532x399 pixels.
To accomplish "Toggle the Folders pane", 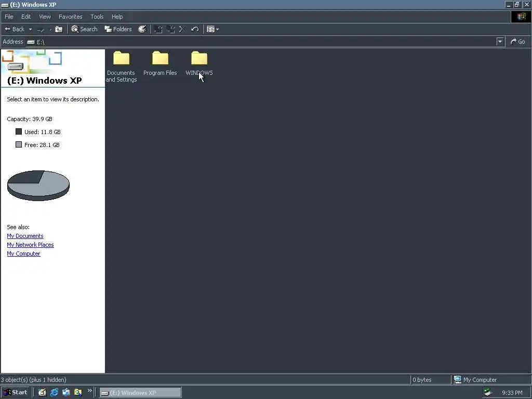I will (118, 29).
